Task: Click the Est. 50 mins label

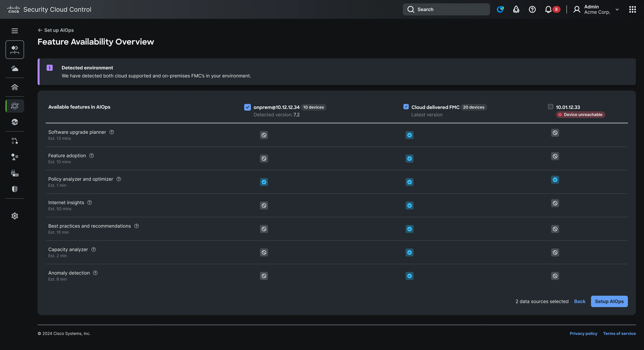Action: pos(60,209)
